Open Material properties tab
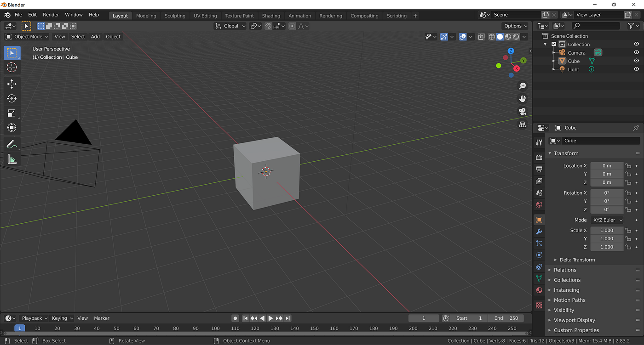 pyautogui.click(x=539, y=290)
